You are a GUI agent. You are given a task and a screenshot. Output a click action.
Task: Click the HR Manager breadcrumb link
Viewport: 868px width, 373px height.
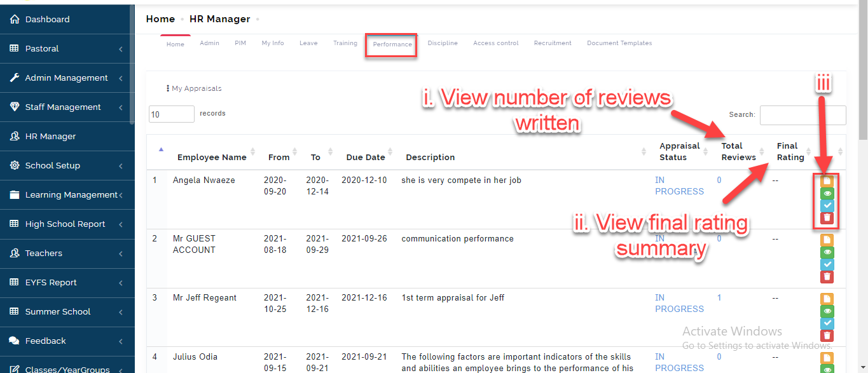click(220, 19)
